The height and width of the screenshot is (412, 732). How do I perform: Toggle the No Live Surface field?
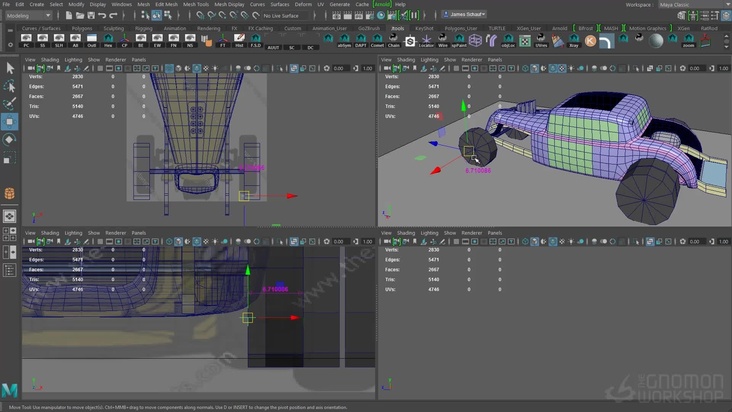pyautogui.click(x=285, y=16)
